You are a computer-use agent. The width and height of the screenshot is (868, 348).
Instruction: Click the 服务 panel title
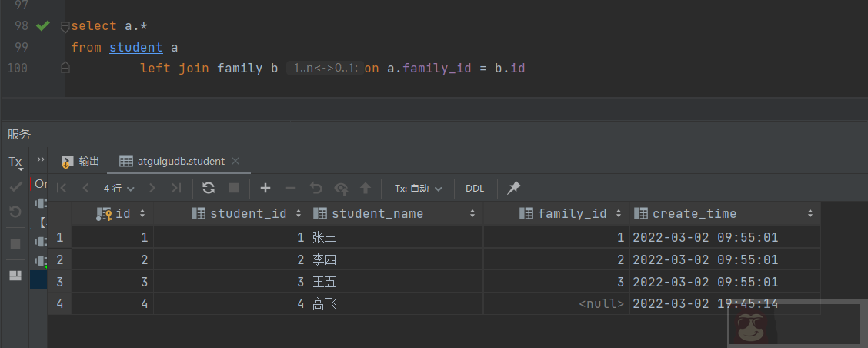click(x=18, y=134)
